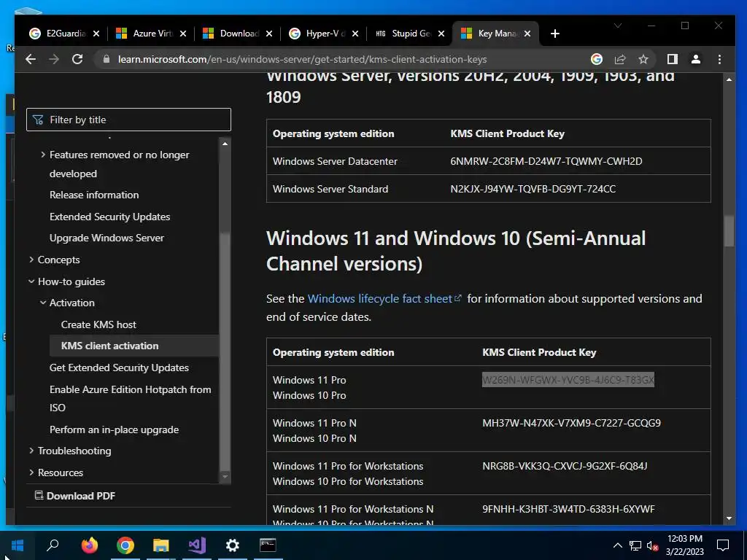Open File Explorer from taskbar

(160, 545)
